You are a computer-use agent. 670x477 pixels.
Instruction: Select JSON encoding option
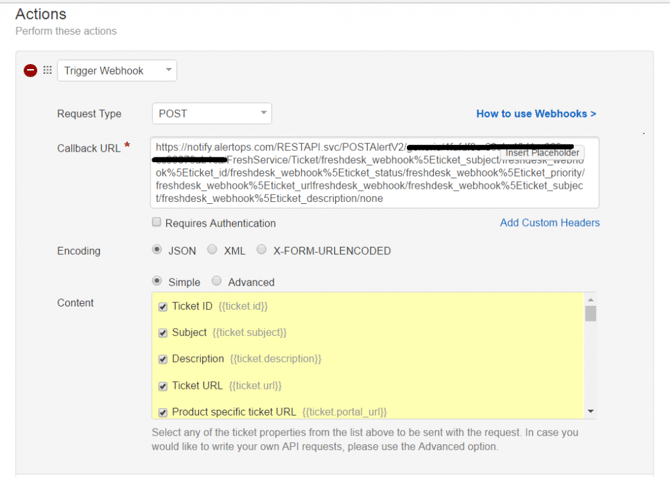pos(157,250)
